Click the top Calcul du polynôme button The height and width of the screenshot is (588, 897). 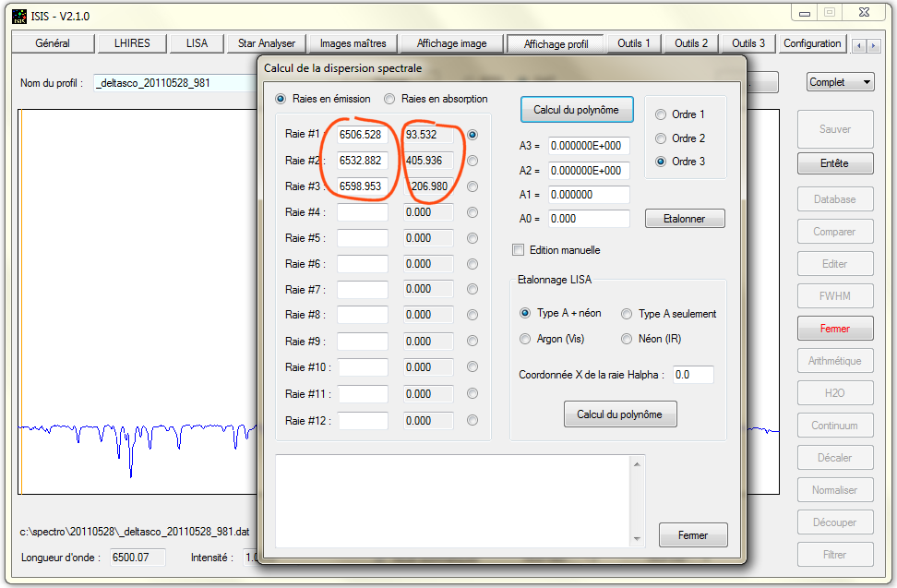pyautogui.click(x=577, y=110)
